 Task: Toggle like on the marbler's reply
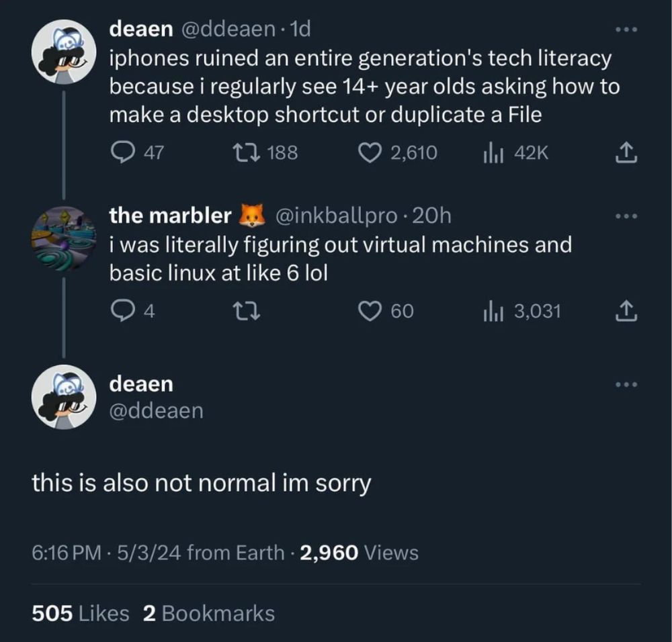point(369,311)
